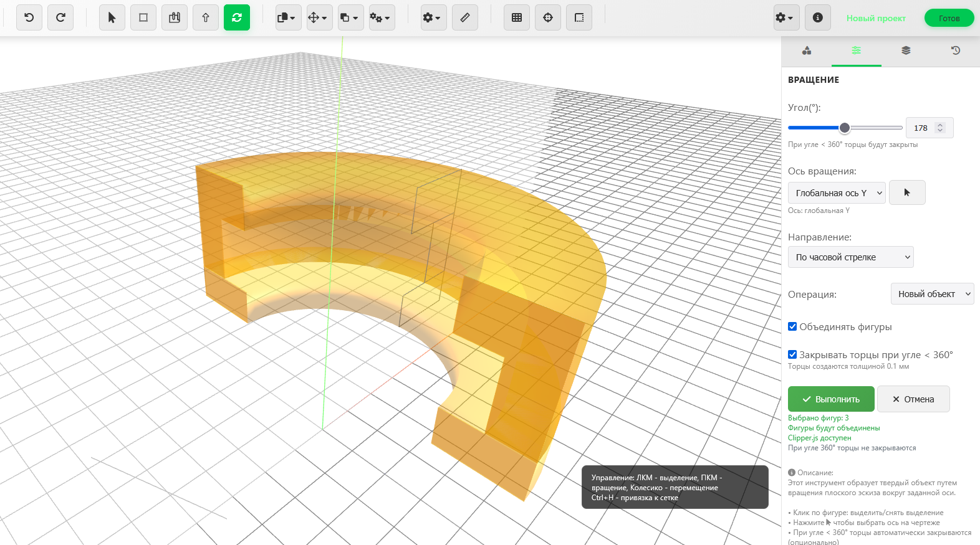Open the info button in header
This screenshot has height=545, width=980.
[818, 17]
